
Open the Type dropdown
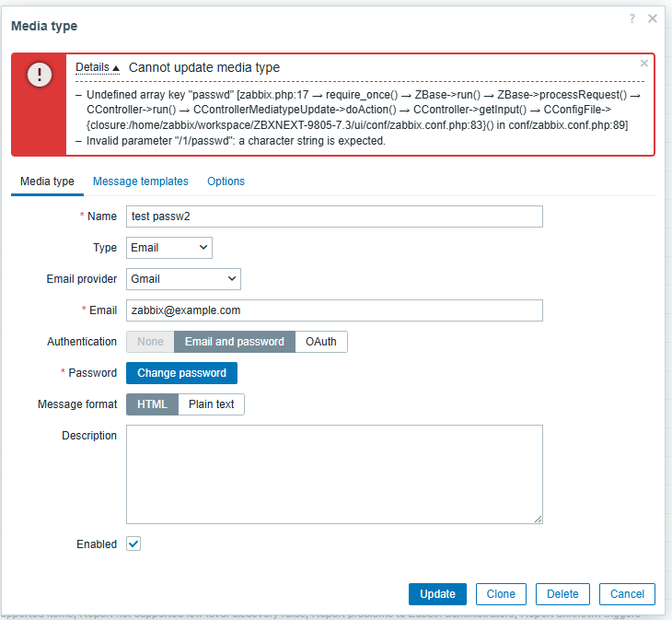tap(168, 248)
